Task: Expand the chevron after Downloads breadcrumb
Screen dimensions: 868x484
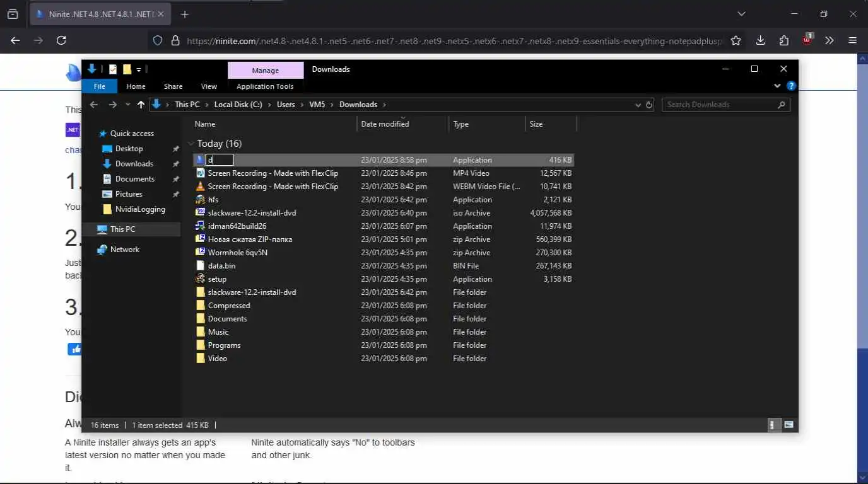Action: pyautogui.click(x=384, y=105)
